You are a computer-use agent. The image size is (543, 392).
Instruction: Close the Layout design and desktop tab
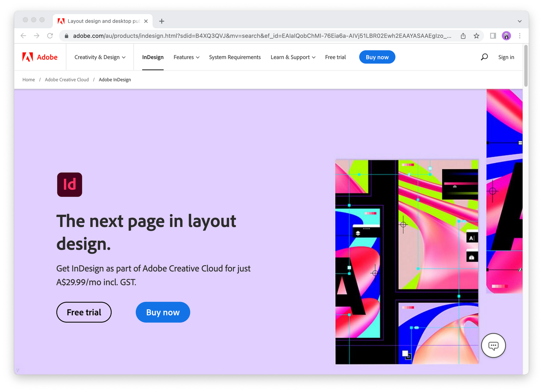[146, 21]
